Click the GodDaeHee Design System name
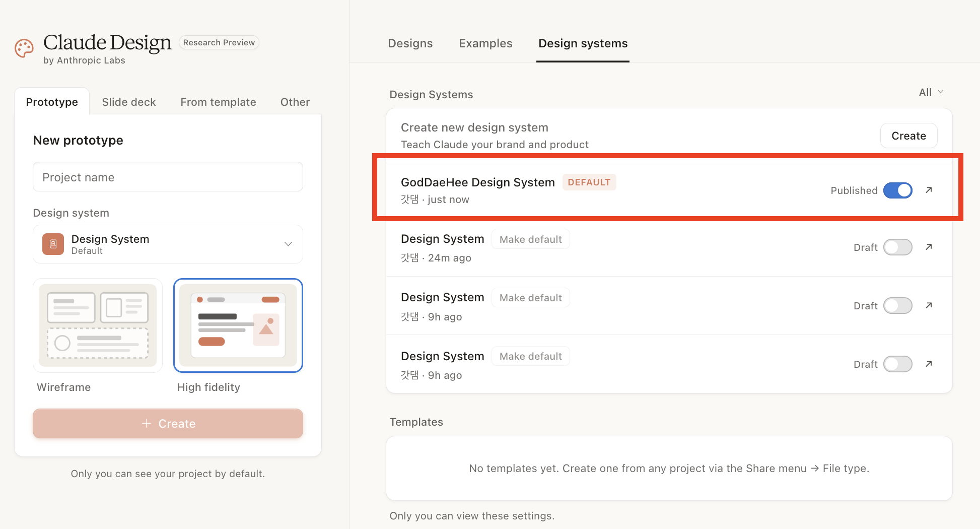 [x=478, y=182]
